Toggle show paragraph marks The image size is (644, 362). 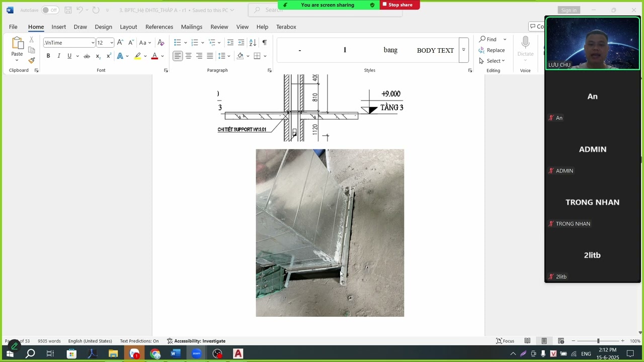click(x=265, y=43)
